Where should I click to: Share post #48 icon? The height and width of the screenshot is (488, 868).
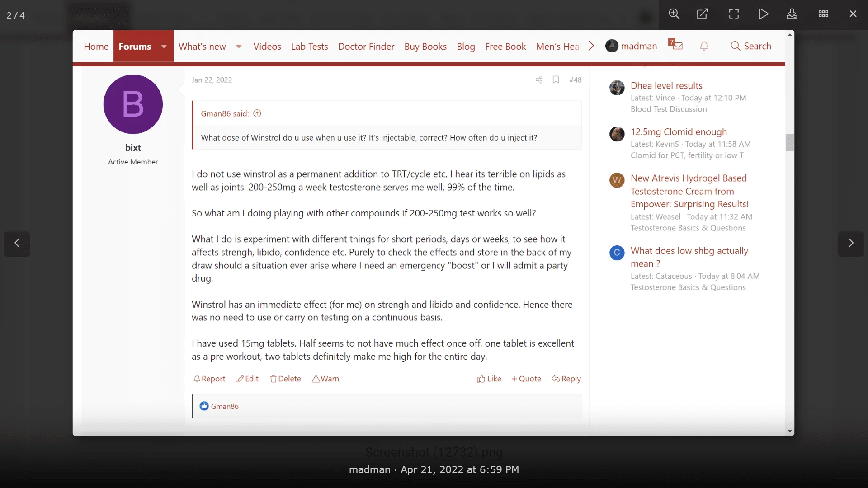point(539,80)
